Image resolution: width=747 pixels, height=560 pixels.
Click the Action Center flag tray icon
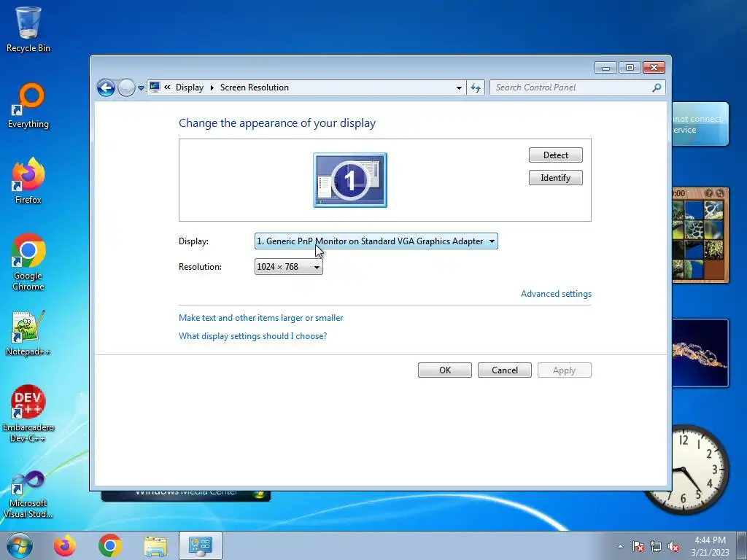point(638,547)
